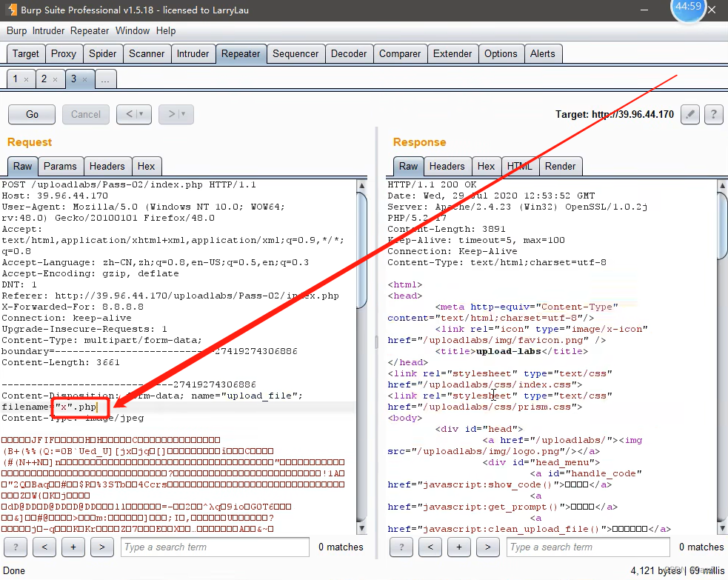Close Repeater tab 1
The height and width of the screenshot is (580, 728).
coord(27,79)
